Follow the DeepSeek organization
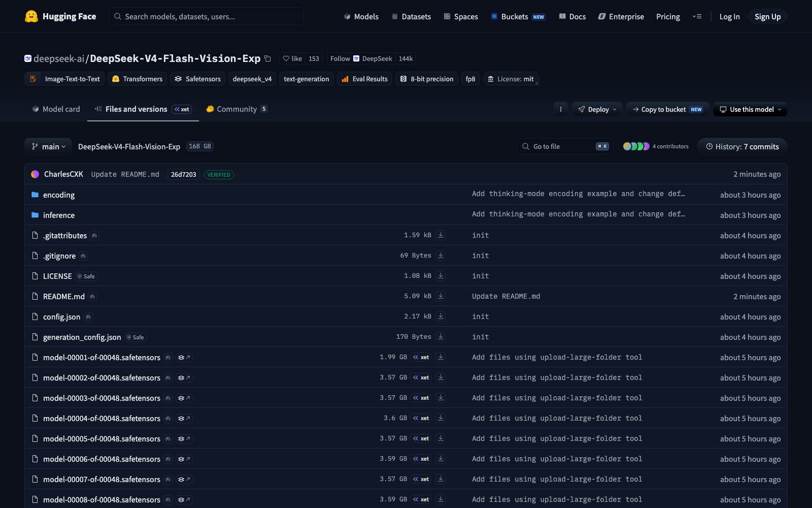This screenshot has width=812, height=508. tap(361, 58)
